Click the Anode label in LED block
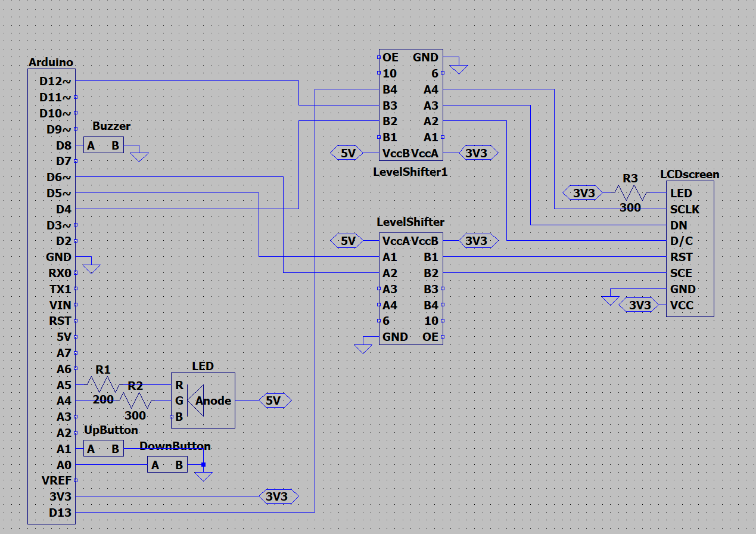This screenshot has height=534, width=756. click(x=213, y=401)
